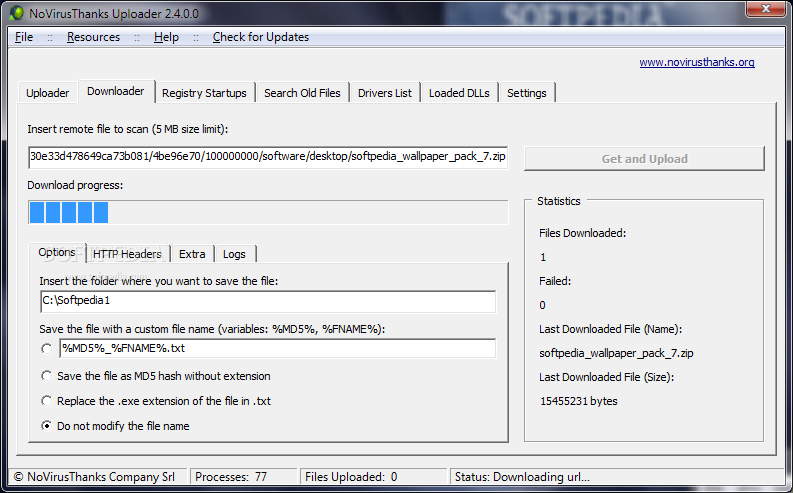Select the custom file name radio button

pos(47,349)
